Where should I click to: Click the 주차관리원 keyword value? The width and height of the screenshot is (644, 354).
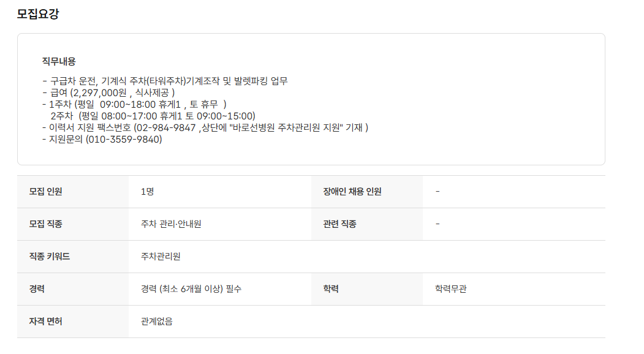(161, 257)
